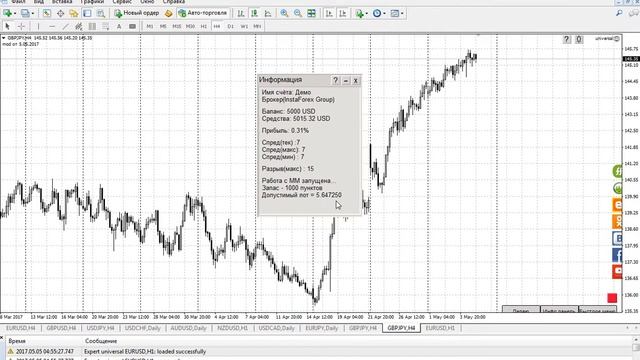Image resolution: width=640 pixels, height=360 pixels.
Task: Switch to the USDCAD,Daily chart tab
Action: pos(276,328)
